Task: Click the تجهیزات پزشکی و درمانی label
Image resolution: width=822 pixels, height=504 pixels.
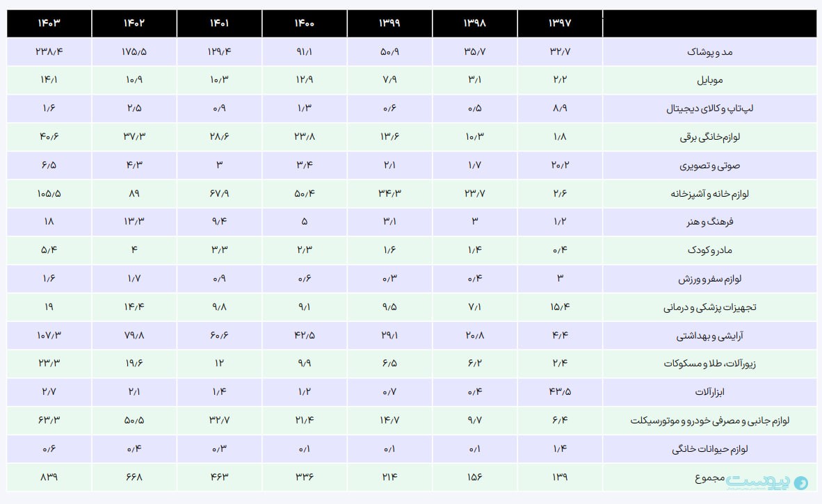Action: click(x=710, y=307)
